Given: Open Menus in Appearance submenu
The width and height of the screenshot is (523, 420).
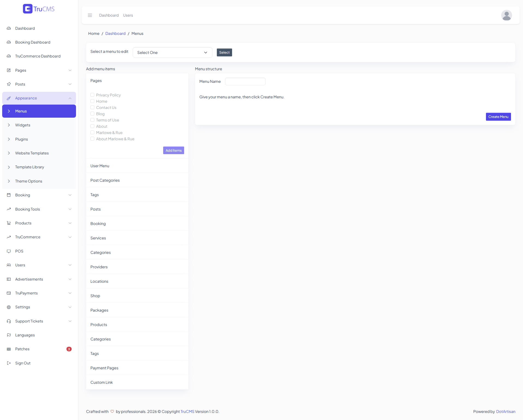Looking at the screenshot, I should (39, 111).
